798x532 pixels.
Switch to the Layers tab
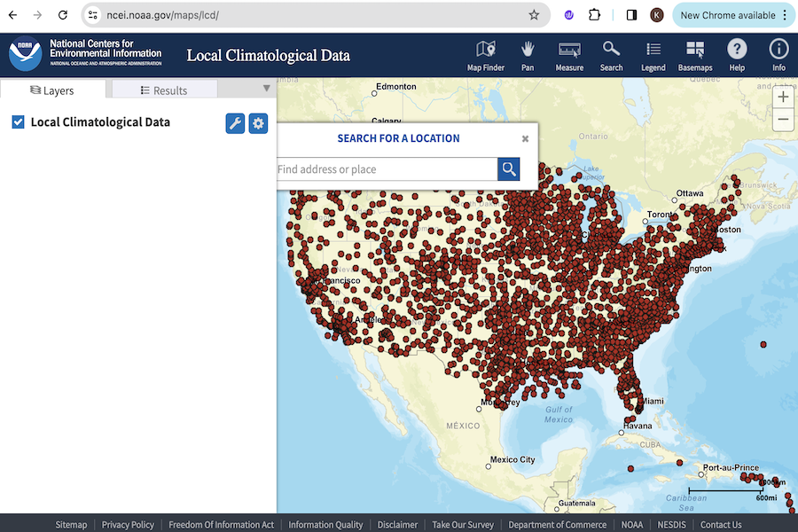52,90
